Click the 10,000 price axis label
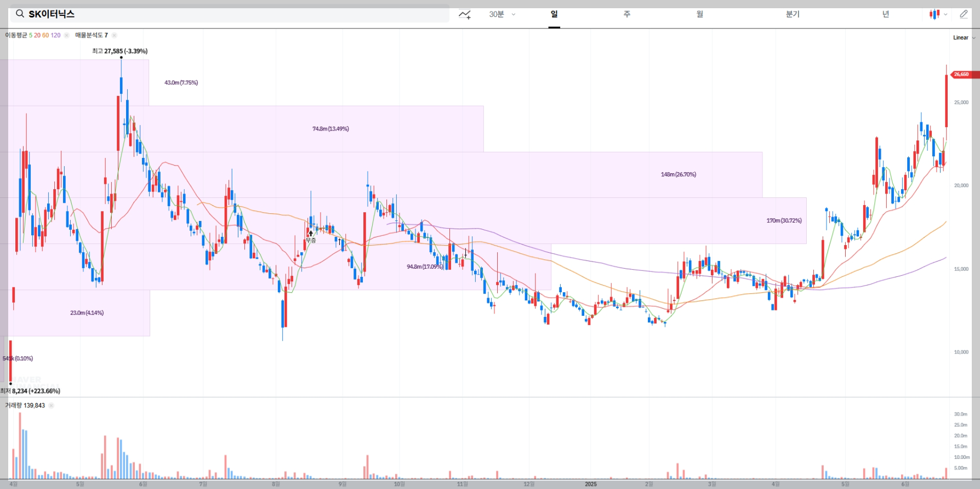Image resolution: width=980 pixels, height=489 pixels. [x=961, y=352]
